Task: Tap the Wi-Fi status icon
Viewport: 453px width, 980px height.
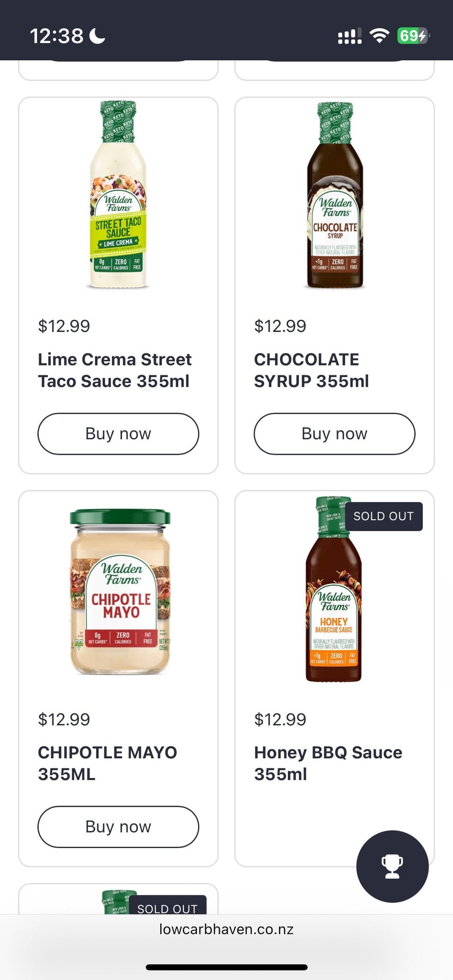Action: (x=379, y=36)
